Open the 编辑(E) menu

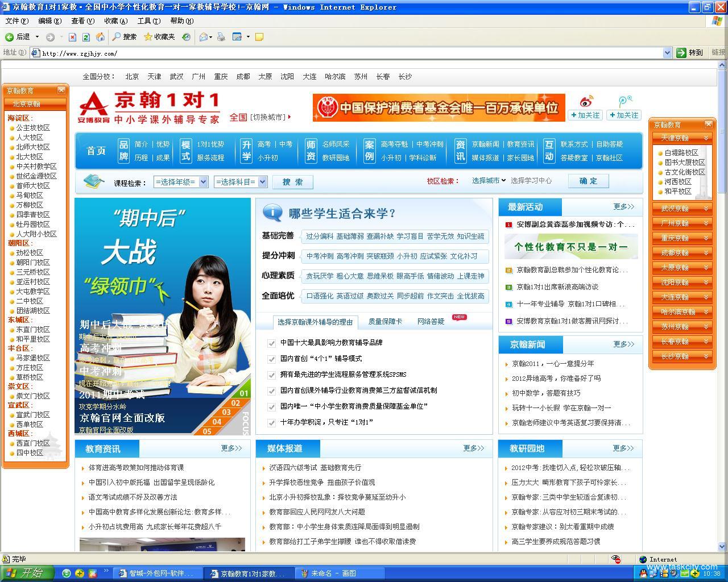(49, 21)
